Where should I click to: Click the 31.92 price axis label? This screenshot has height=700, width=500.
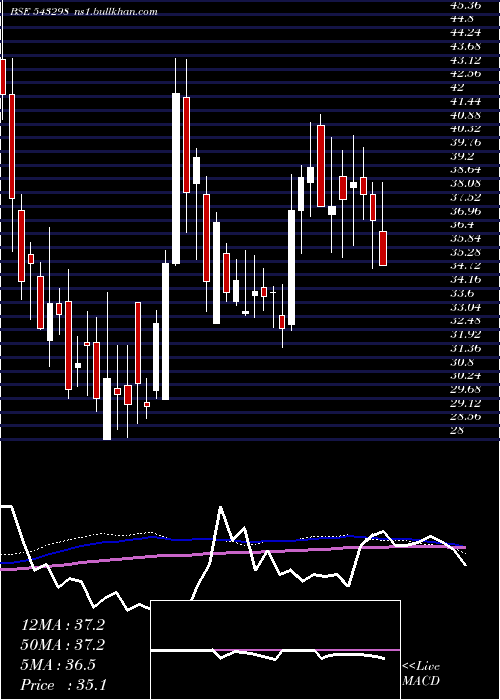click(465, 334)
